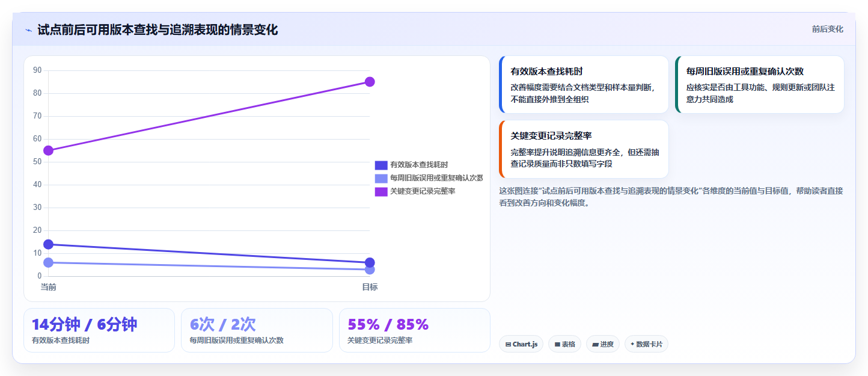The width and height of the screenshot is (868, 376).
Task: Click the 进度 tag
Action: (x=603, y=344)
